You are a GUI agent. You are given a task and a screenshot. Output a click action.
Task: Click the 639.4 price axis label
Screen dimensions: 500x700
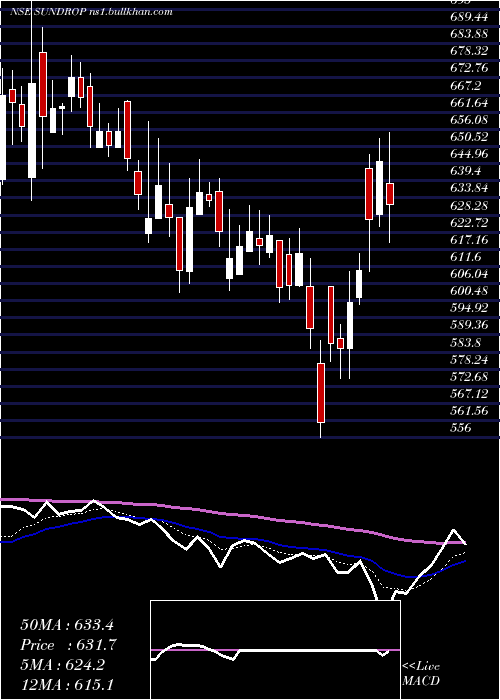[x=465, y=171]
